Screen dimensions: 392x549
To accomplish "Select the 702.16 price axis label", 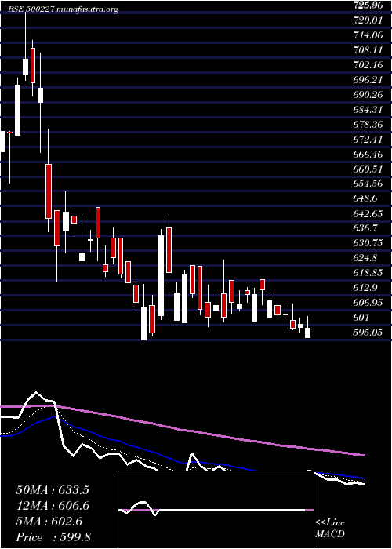I will pyautogui.click(x=367, y=65).
